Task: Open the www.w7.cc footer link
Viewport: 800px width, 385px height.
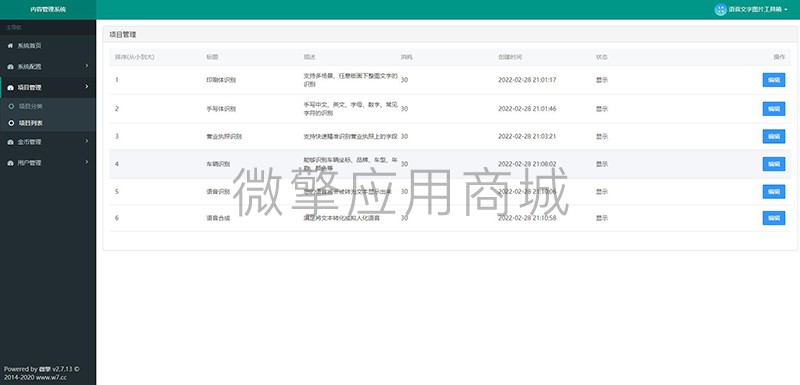Action: (x=51, y=378)
